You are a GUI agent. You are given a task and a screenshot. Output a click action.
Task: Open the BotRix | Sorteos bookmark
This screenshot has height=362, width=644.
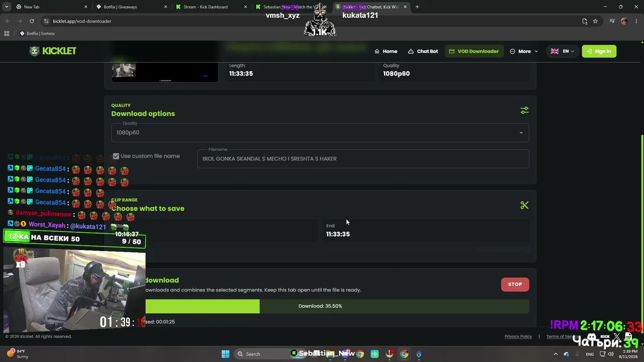[37, 34]
